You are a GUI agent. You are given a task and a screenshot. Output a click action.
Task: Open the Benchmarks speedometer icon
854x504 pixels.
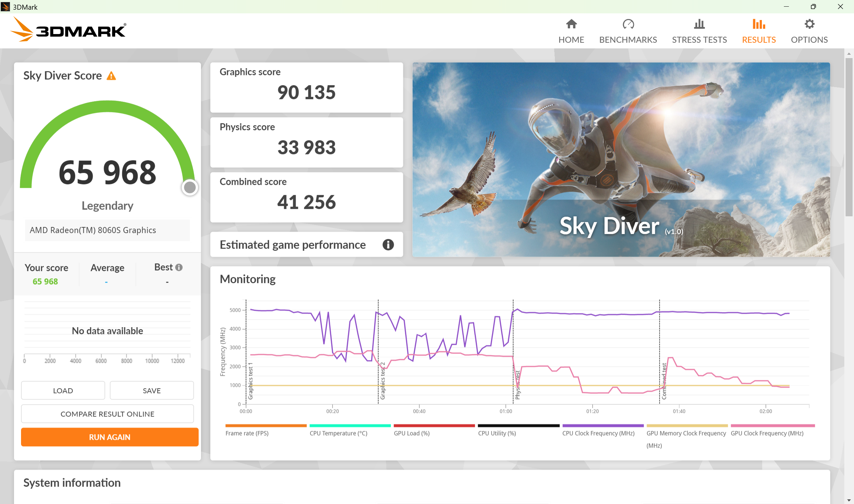tap(628, 24)
